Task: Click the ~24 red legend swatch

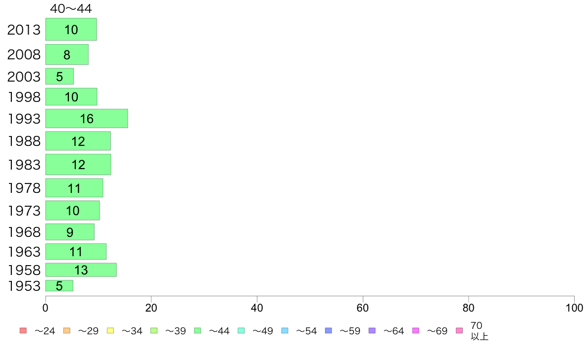Action: tap(23, 331)
